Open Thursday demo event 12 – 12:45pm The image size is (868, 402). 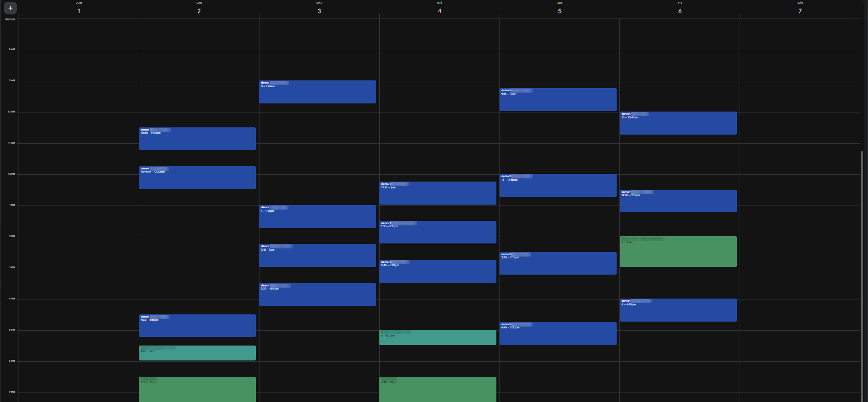click(558, 185)
